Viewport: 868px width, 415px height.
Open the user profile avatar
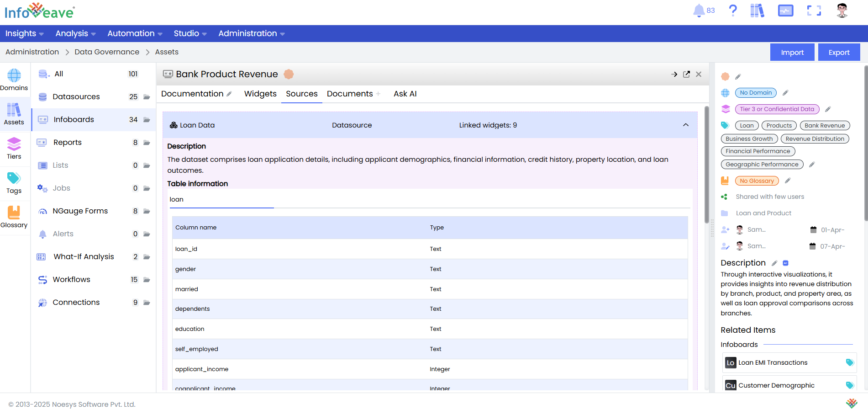click(842, 11)
